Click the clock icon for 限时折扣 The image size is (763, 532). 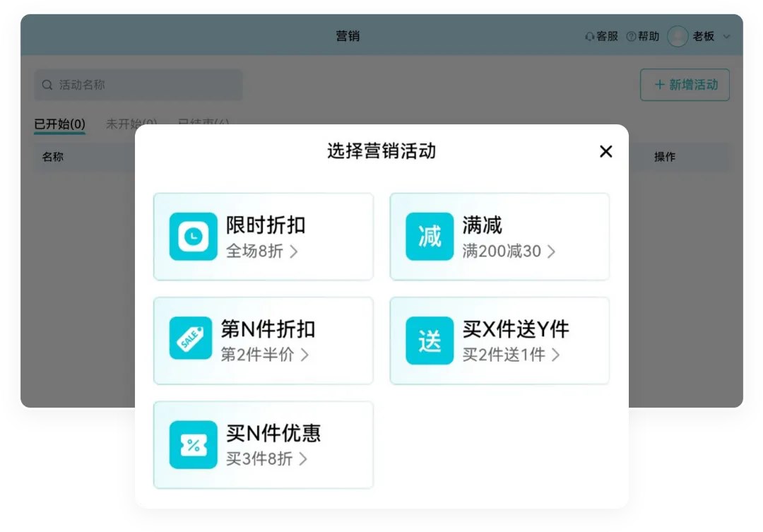point(193,237)
